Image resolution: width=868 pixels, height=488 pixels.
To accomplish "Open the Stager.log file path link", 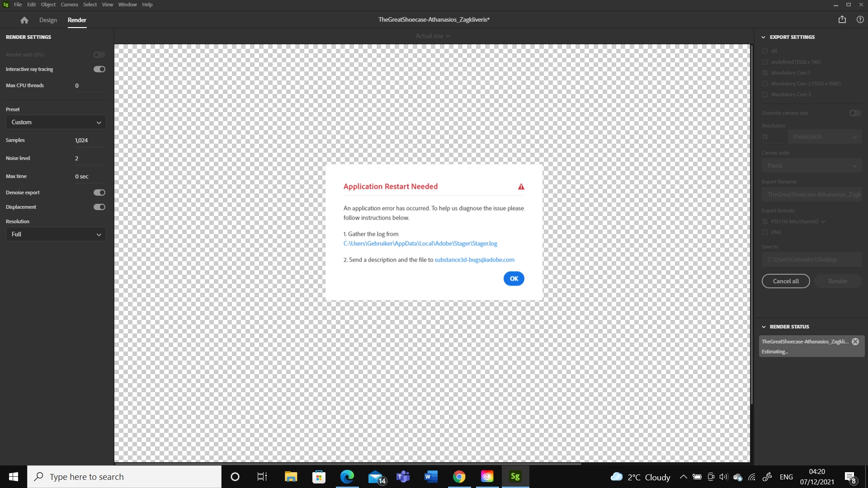I will (420, 244).
